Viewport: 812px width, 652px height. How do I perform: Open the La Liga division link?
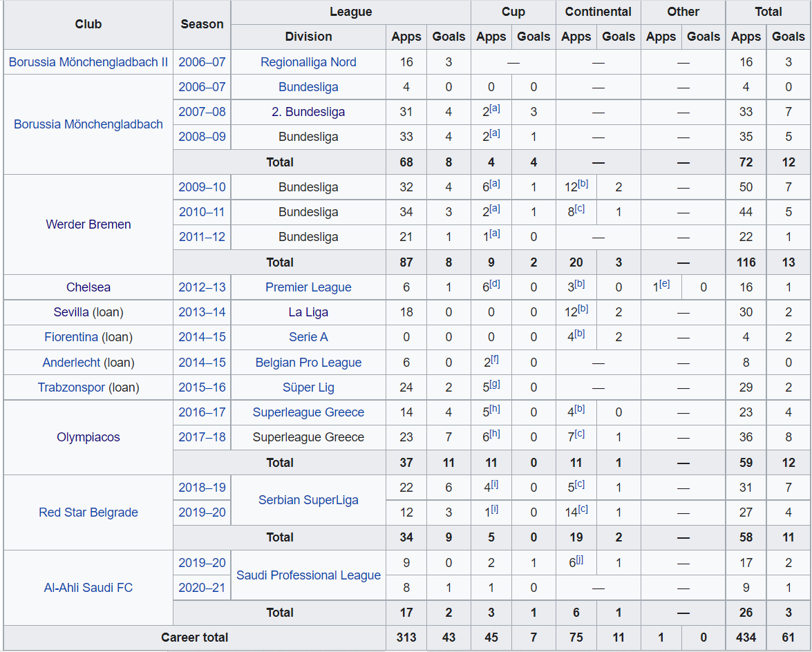pos(308,312)
